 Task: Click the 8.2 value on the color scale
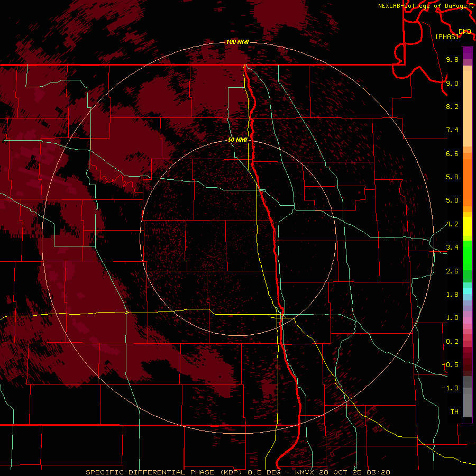452,106
